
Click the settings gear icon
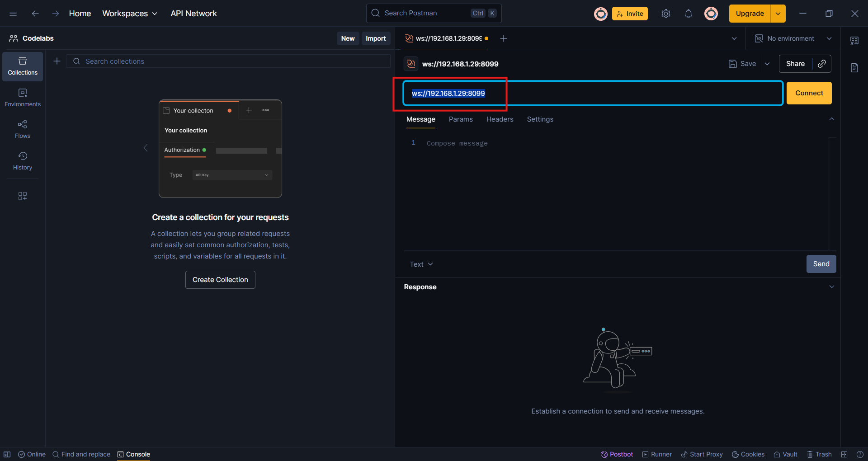pyautogui.click(x=665, y=14)
